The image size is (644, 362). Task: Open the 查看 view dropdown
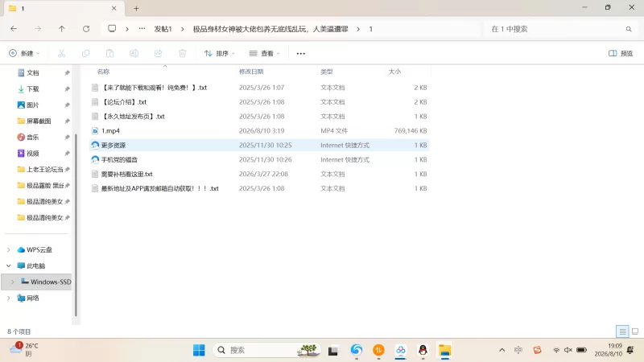pyautogui.click(x=265, y=53)
